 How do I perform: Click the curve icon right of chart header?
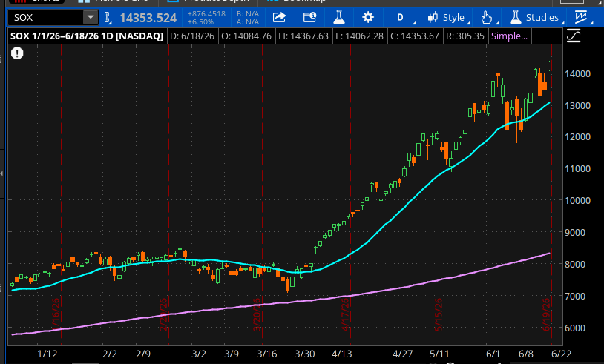click(x=574, y=36)
